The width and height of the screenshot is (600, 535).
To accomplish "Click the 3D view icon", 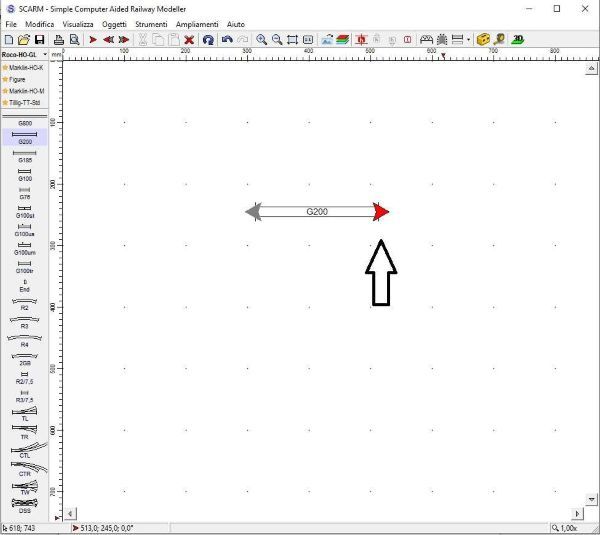I will (x=517, y=40).
